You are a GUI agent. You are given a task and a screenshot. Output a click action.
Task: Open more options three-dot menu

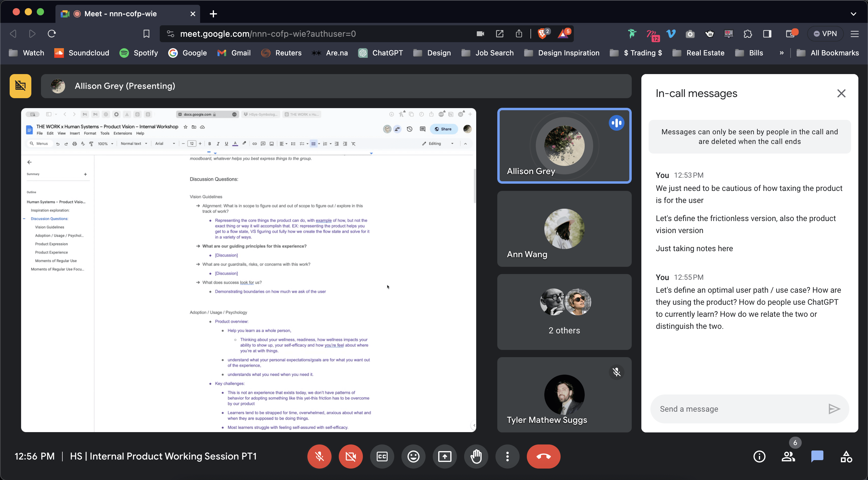tap(507, 457)
